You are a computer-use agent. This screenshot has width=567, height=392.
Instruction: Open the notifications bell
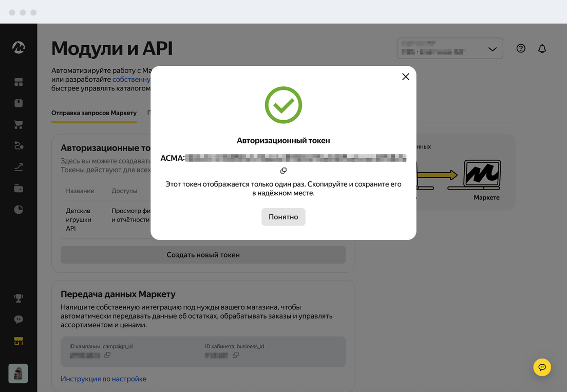[542, 49]
